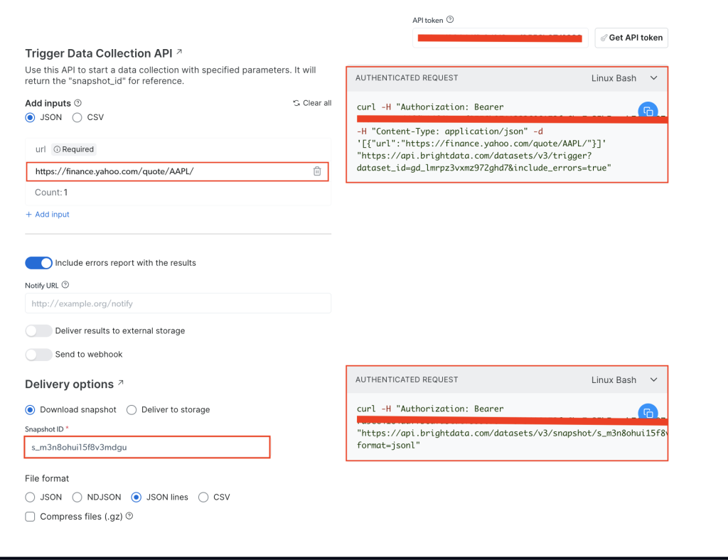Open the Trigger Data Collection API external link
This screenshot has height=560, width=728.
coord(179,53)
